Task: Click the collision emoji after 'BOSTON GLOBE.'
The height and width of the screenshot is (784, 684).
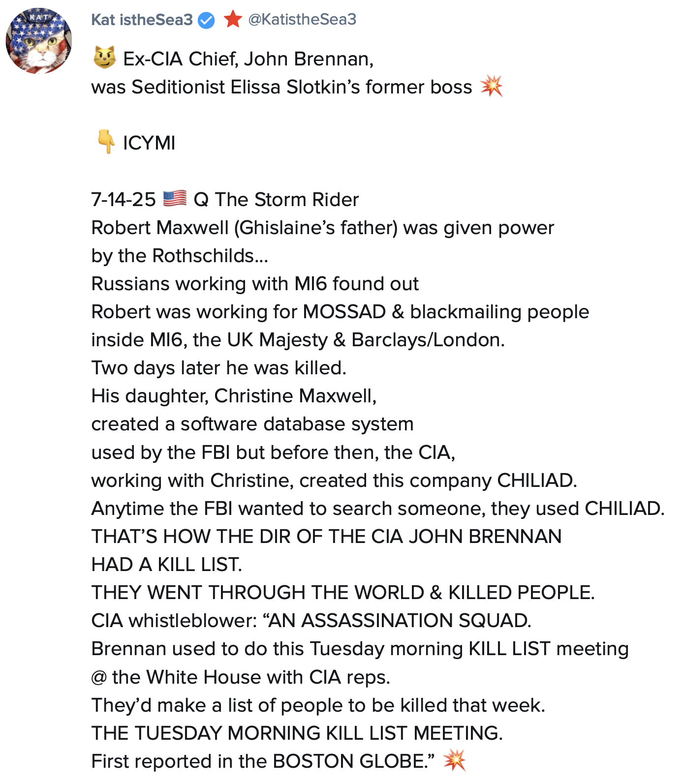Action: coord(454,760)
